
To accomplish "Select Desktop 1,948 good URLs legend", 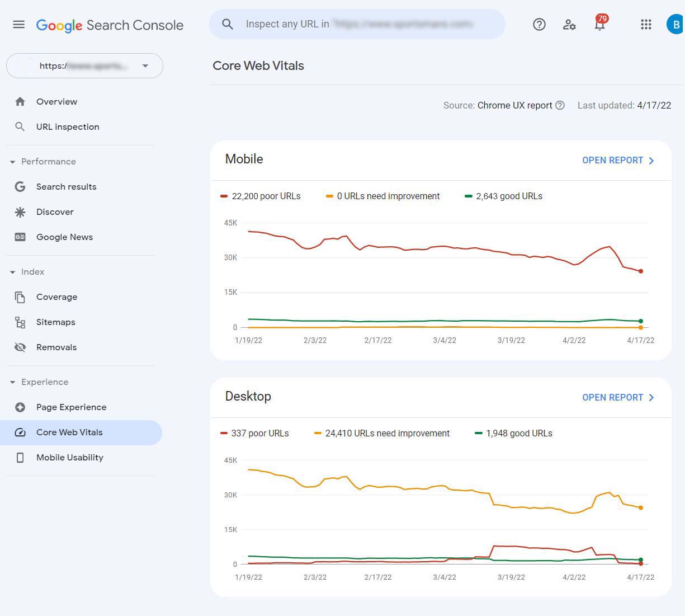I will 513,434.
